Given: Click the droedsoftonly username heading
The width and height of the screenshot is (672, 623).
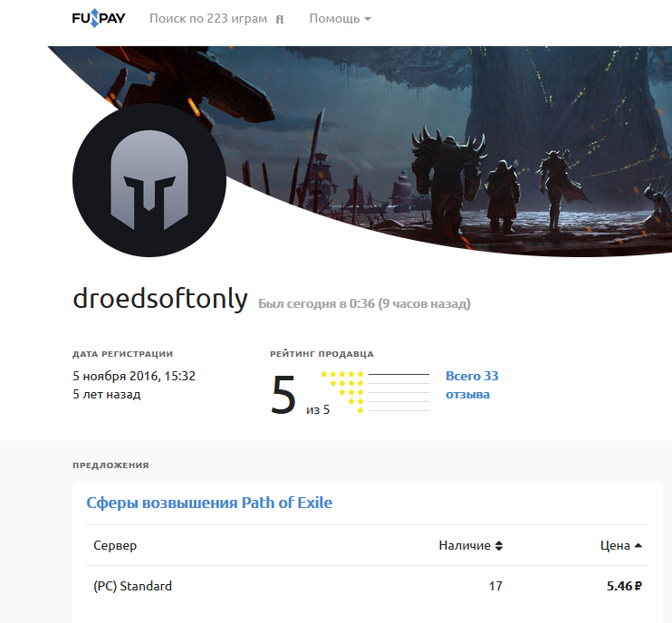Looking at the screenshot, I should pos(159,301).
